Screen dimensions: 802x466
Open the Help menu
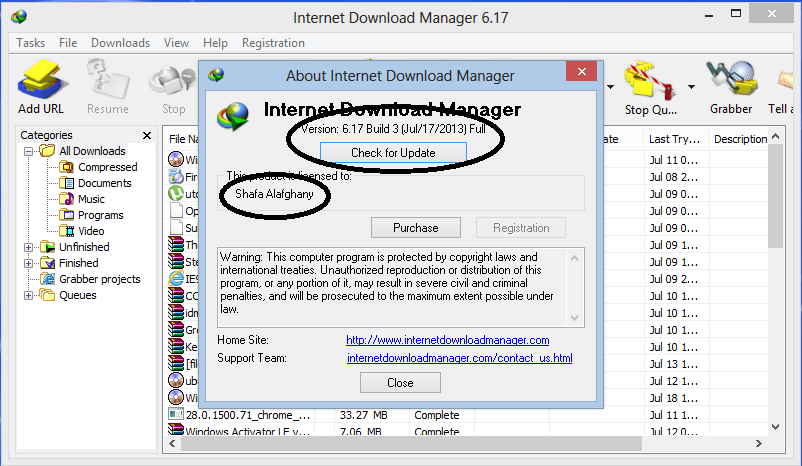[215, 43]
